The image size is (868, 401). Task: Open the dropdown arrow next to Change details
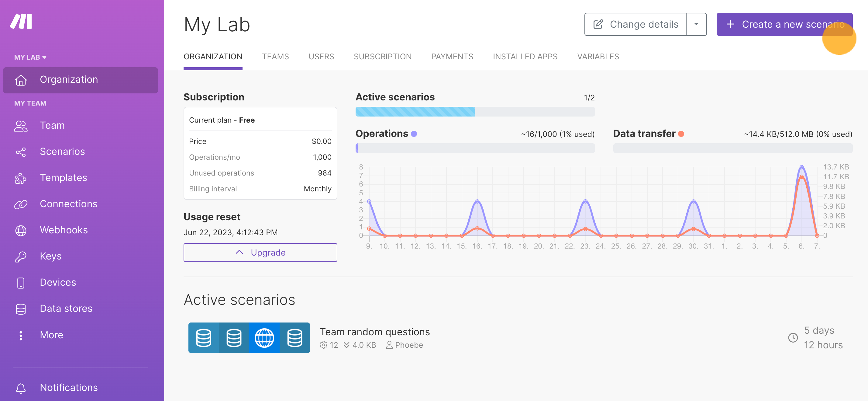pos(696,24)
